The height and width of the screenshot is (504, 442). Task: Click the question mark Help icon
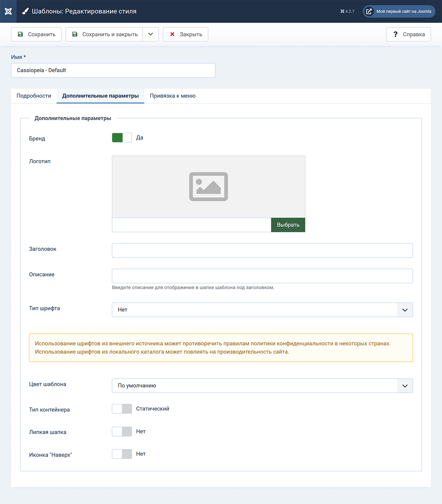pos(395,34)
